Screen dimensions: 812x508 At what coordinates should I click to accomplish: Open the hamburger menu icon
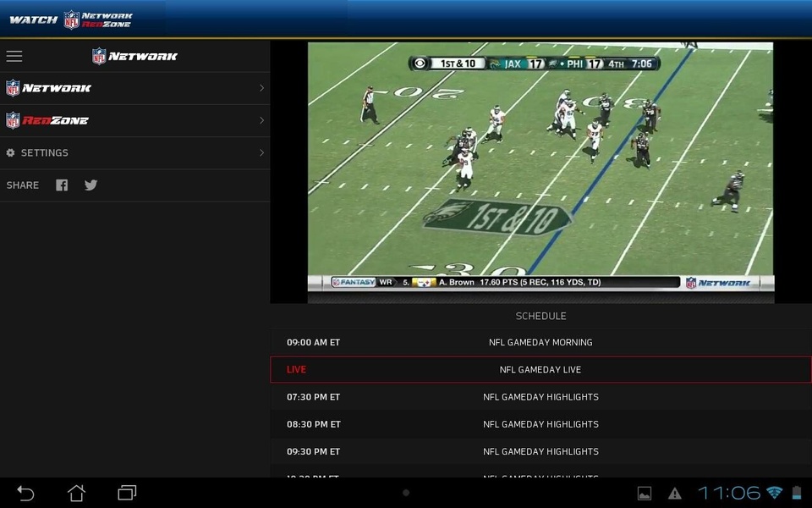pos(14,56)
